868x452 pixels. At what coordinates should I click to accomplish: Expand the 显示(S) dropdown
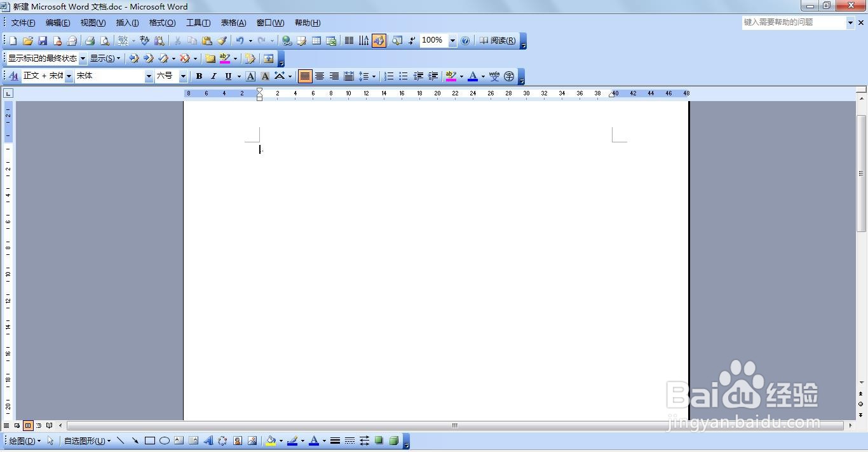click(105, 58)
